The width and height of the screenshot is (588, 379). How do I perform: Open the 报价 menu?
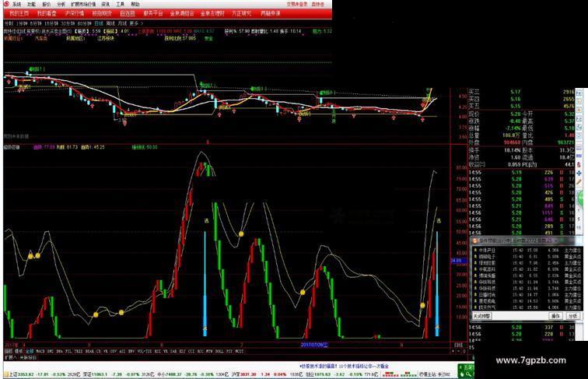(46, 4)
